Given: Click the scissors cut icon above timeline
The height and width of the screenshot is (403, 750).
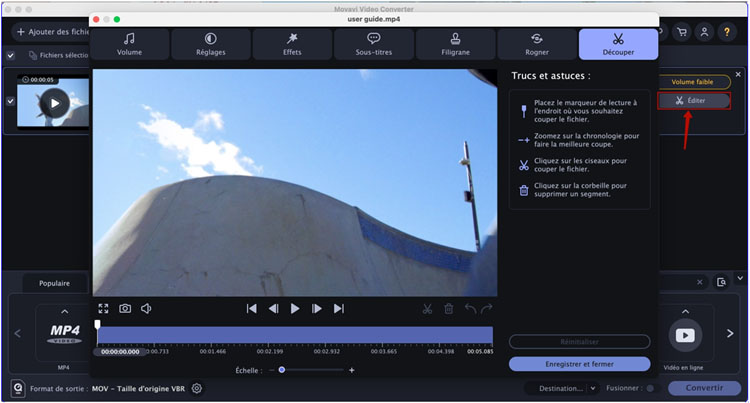Looking at the screenshot, I should pos(427,309).
